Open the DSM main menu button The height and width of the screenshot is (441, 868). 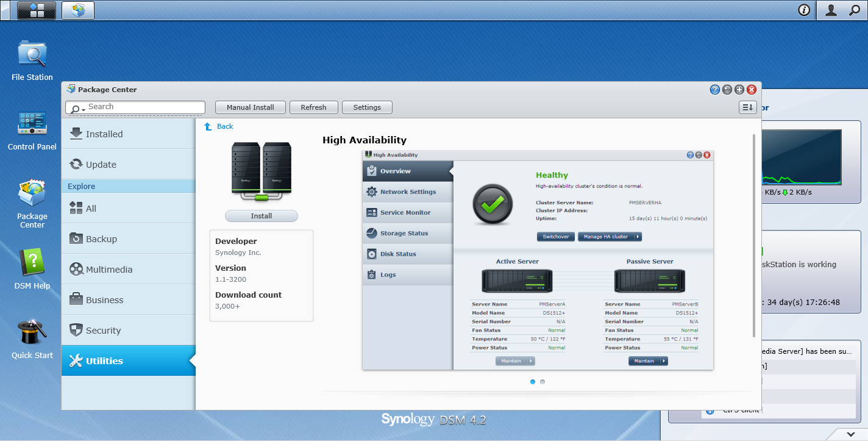pos(37,10)
